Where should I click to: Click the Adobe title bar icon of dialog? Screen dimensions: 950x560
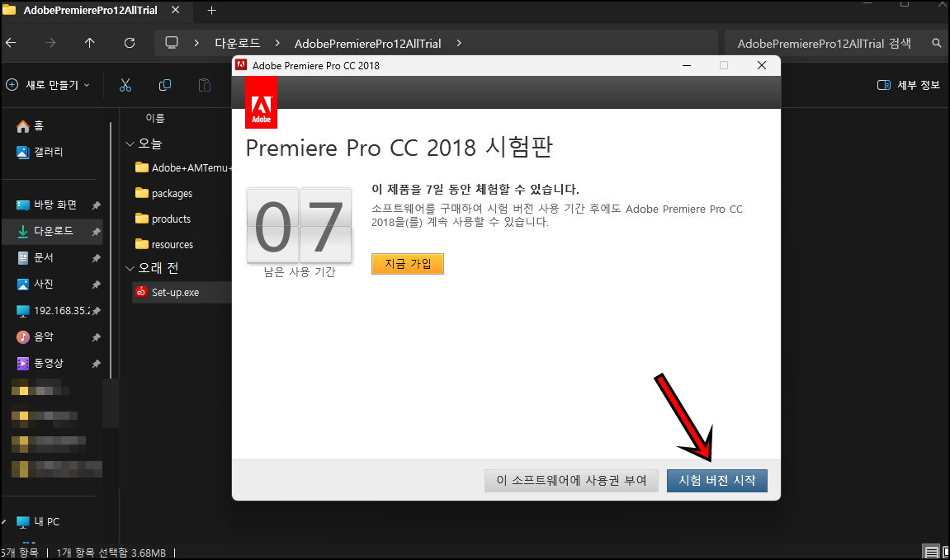[241, 65]
